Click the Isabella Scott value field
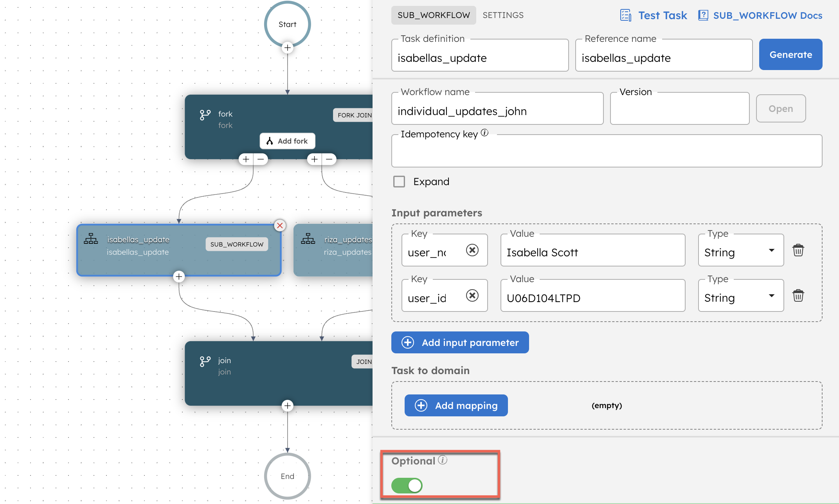839x504 pixels. point(593,250)
